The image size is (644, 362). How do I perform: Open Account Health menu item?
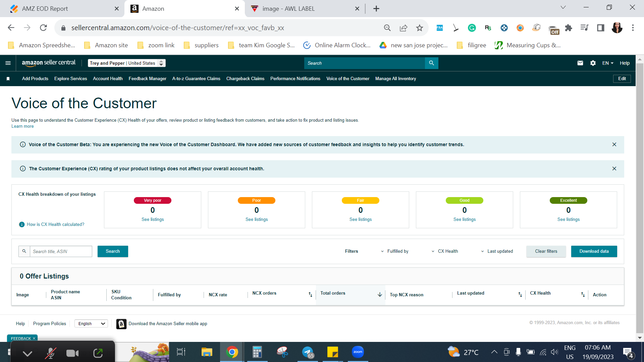[x=108, y=79]
